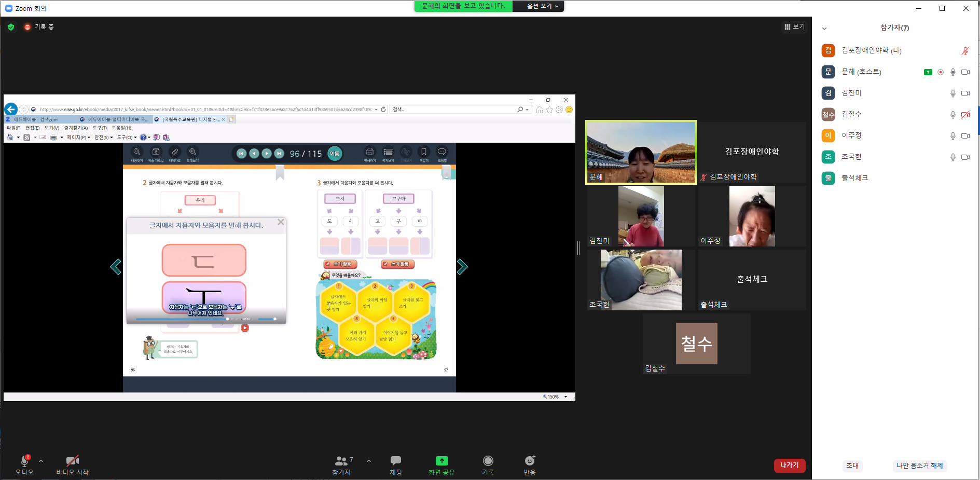The width and height of the screenshot is (980, 480).
Task: Open Reactions menu
Action: [x=529, y=465]
